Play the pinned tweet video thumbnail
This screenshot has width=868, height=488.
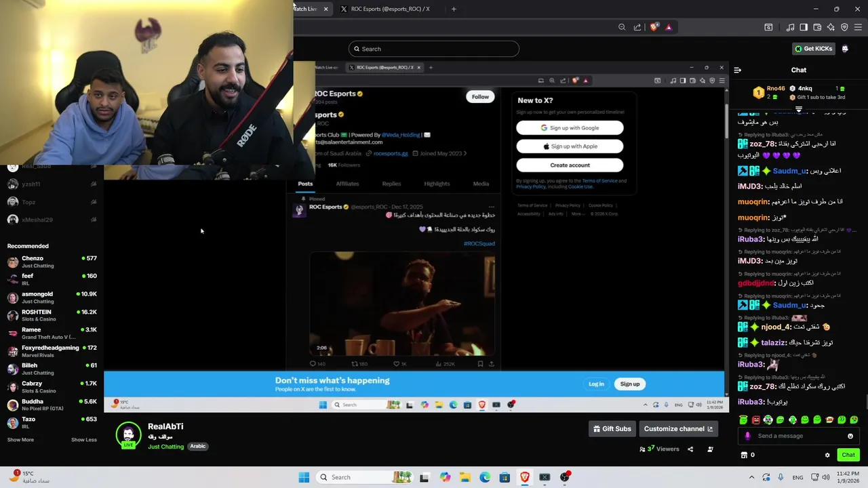pyautogui.click(x=402, y=304)
